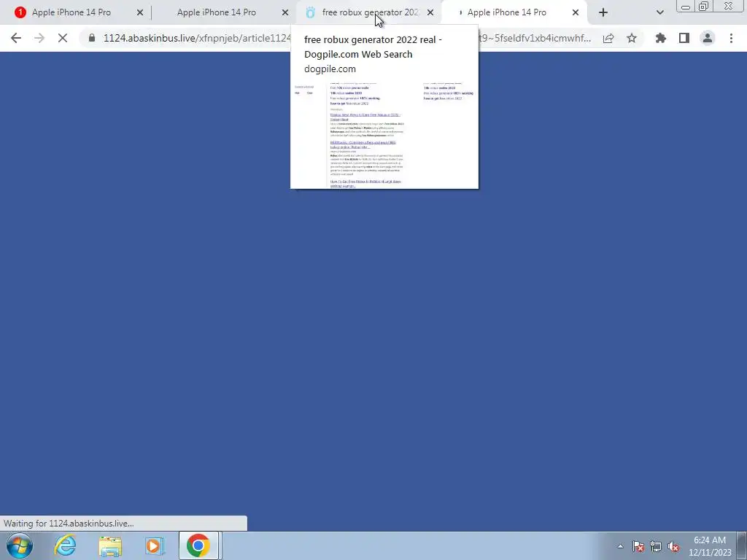Close the free robux generator tab
747x560 pixels.
(x=430, y=12)
